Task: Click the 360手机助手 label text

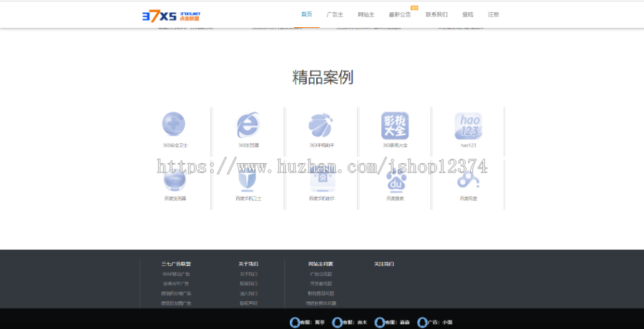Action: coord(322,145)
